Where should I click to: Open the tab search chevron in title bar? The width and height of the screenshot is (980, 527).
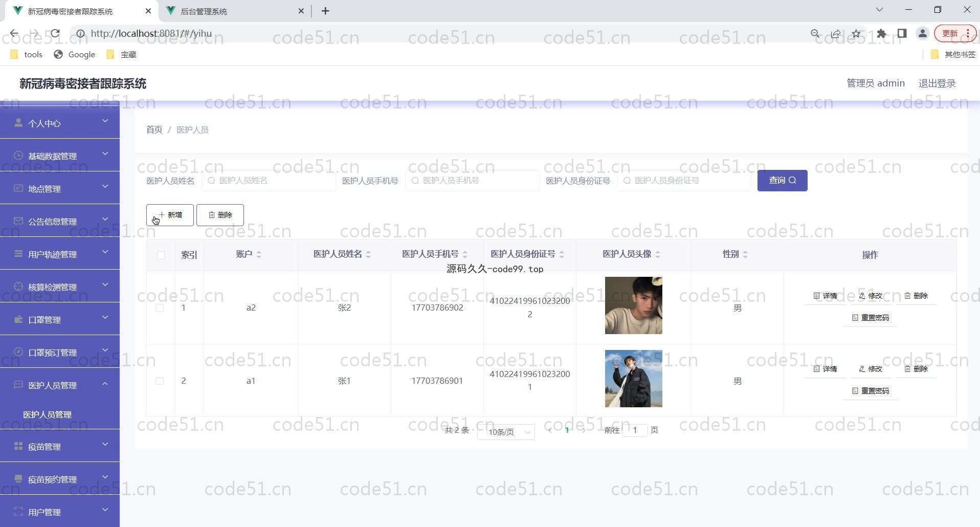point(879,10)
